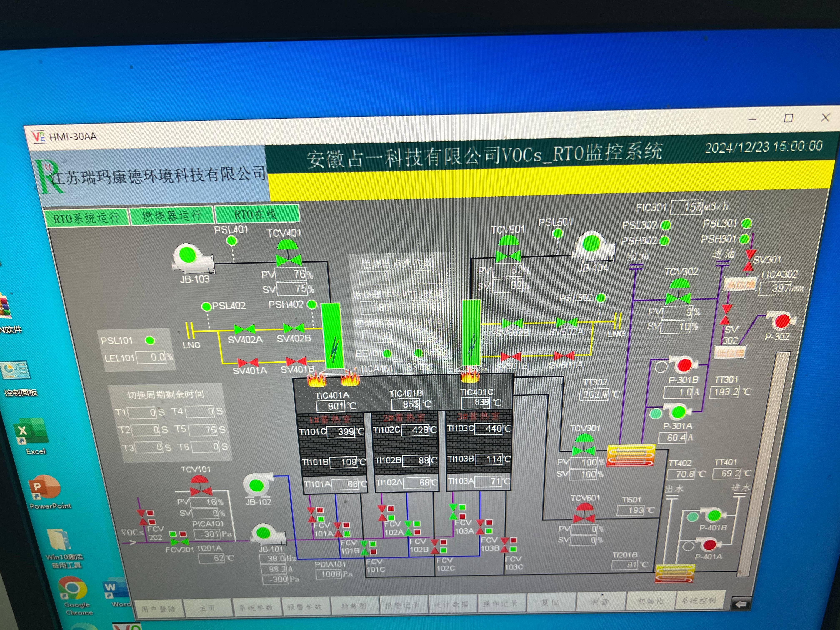Screen dimensions: 840x630
Task: Select red valve SV501A
Action: [x=564, y=355]
